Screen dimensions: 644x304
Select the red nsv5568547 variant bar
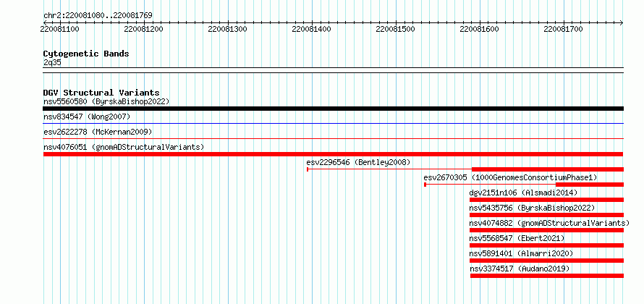point(546,245)
